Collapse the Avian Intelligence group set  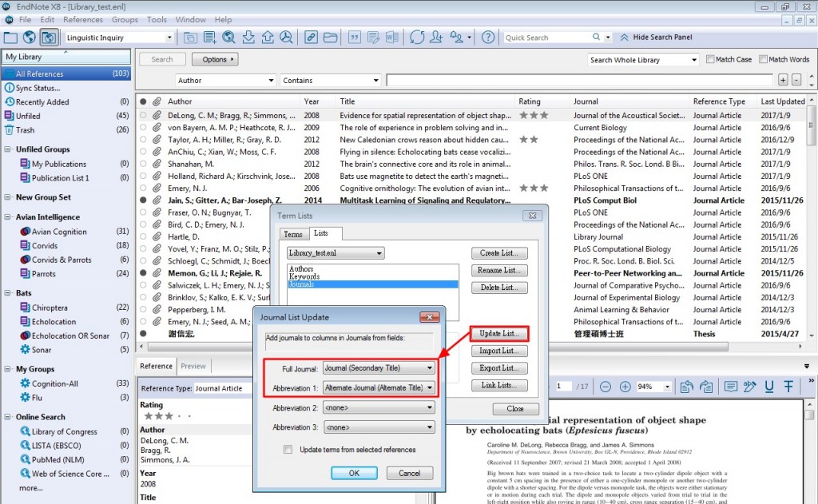pyautogui.click(x=8, y=217)
